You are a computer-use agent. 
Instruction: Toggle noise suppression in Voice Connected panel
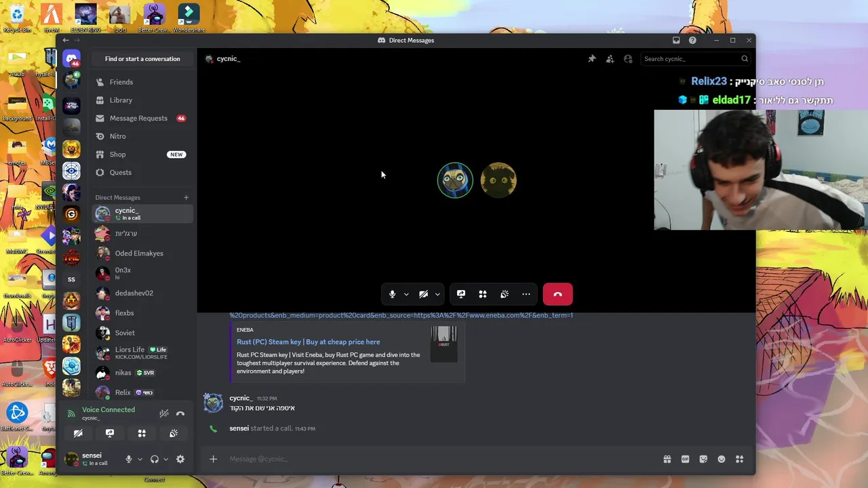[164, 413]
